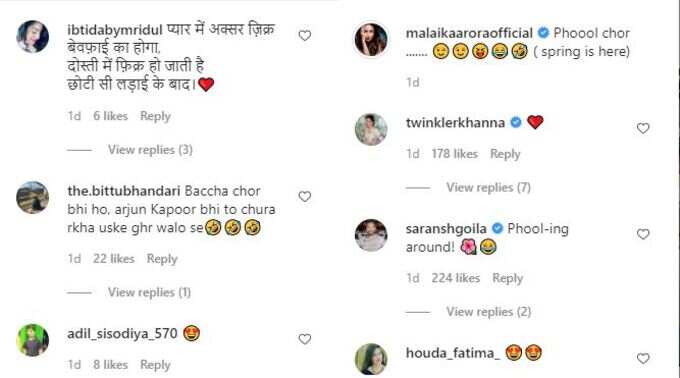Like adil_sisodiya_570's comment heart
The height and width of the screenshot is (378, 680).
pos(305,339)
